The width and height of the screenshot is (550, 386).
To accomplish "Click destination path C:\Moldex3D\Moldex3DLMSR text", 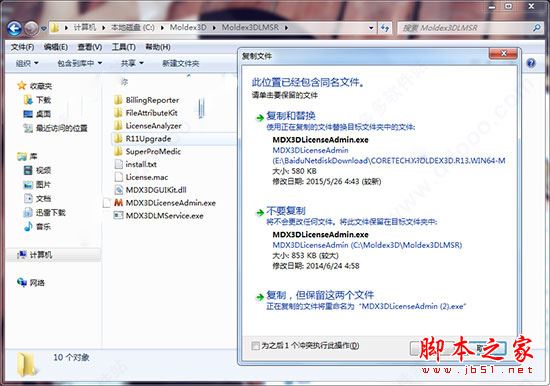I will pyautogui.click(x=406, y=245).
